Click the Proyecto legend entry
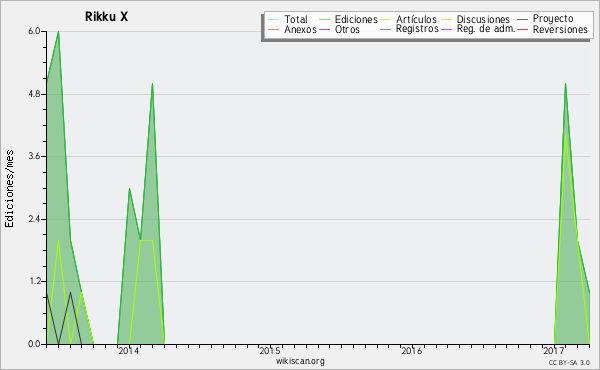The height and width of the screenshot is (370, 600). 545,19
